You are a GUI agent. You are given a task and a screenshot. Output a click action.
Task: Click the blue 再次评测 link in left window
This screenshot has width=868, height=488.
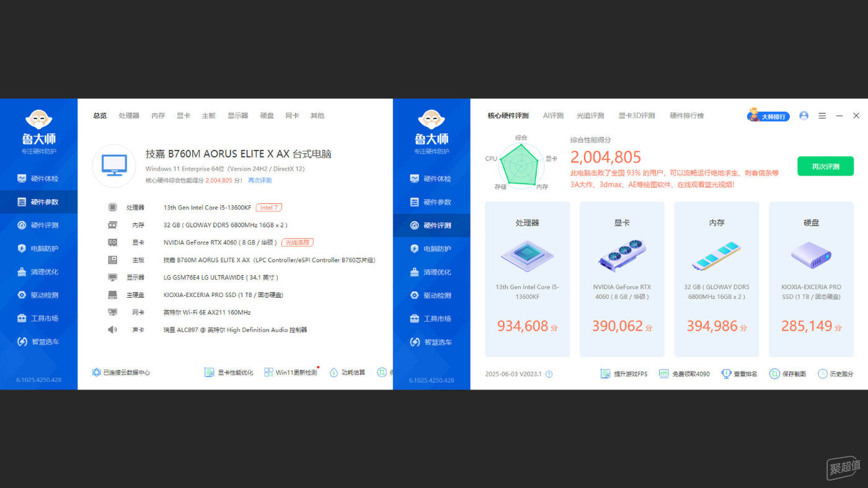(x=260, y=180)
